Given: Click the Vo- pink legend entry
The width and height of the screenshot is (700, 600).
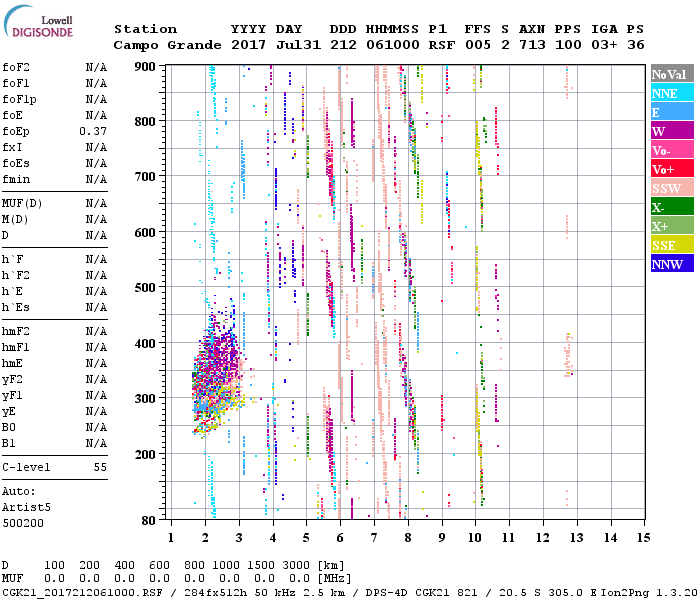Looking at the screenshot, I should (670, 151).
